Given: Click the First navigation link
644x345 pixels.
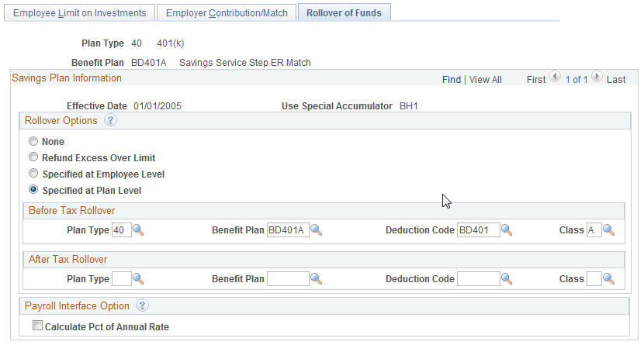Looking at the screenshot, I should (536, 80).
